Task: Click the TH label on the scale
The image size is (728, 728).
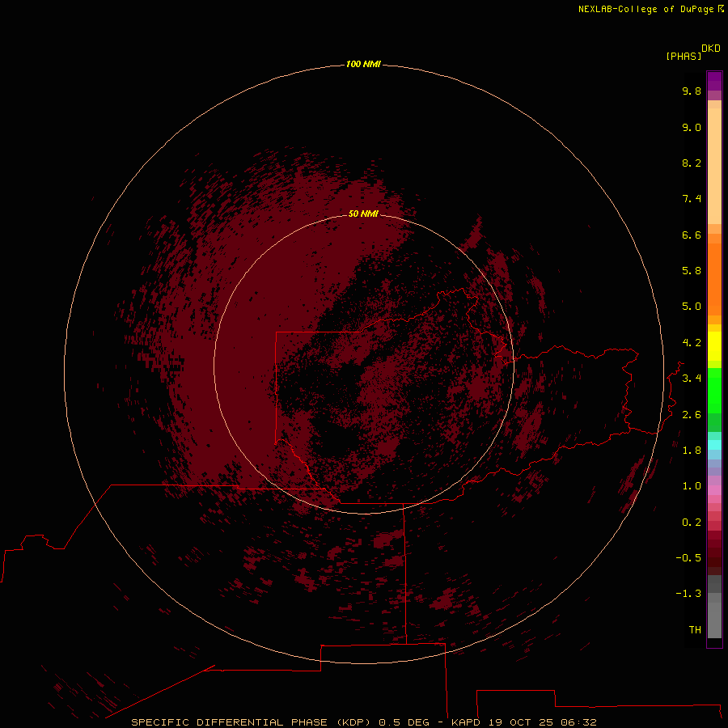Action: [x=695, y=630]
